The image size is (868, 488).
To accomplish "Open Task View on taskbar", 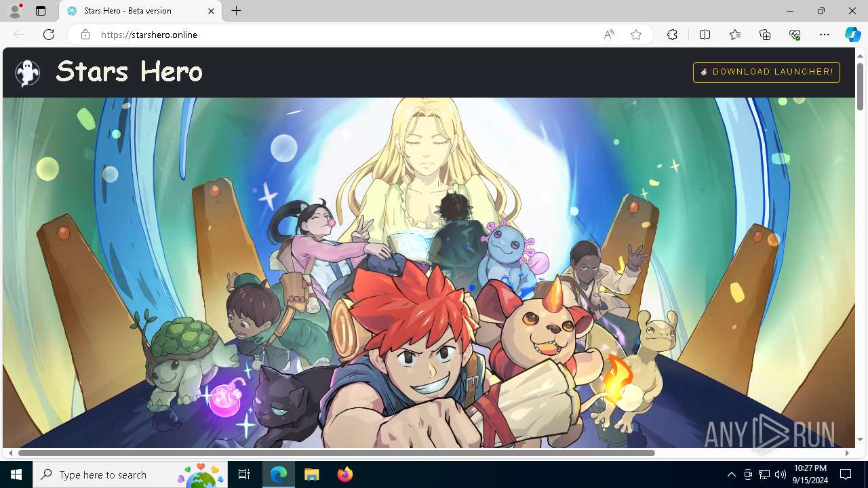I will pyautogui.click(x=244, y=474).
